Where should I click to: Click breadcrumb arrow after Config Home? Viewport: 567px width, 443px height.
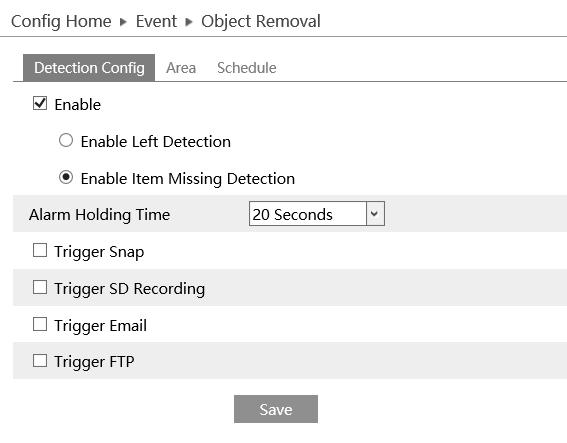[123, 22]
